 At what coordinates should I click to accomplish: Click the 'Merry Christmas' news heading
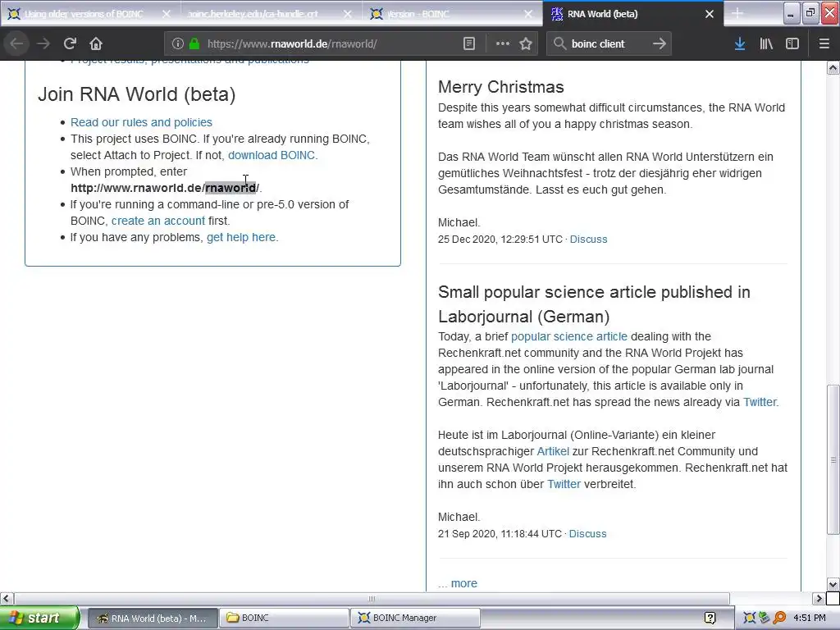[501, 87]
